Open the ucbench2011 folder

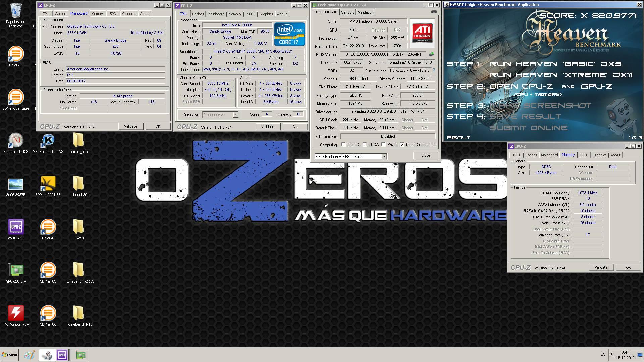coord(80,187)
